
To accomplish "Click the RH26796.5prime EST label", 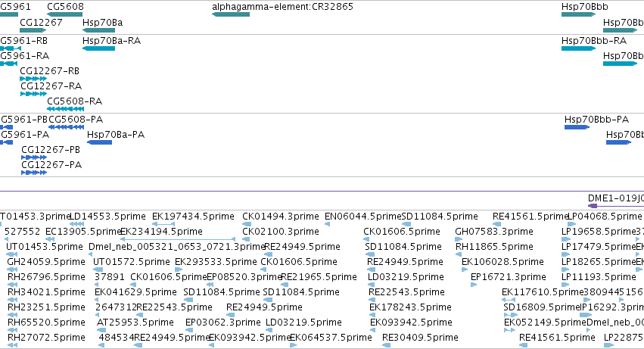I will click(x=46, y=278).
